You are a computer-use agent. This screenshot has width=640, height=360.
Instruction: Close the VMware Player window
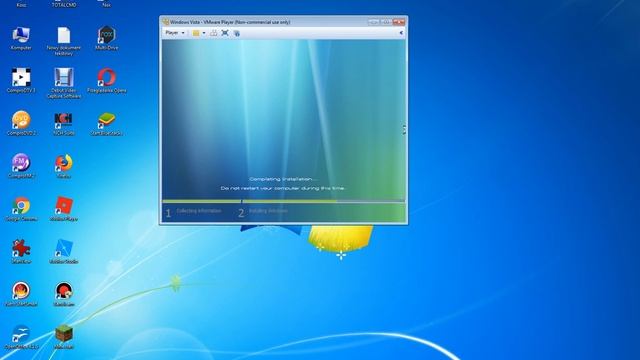pos(399,22)
